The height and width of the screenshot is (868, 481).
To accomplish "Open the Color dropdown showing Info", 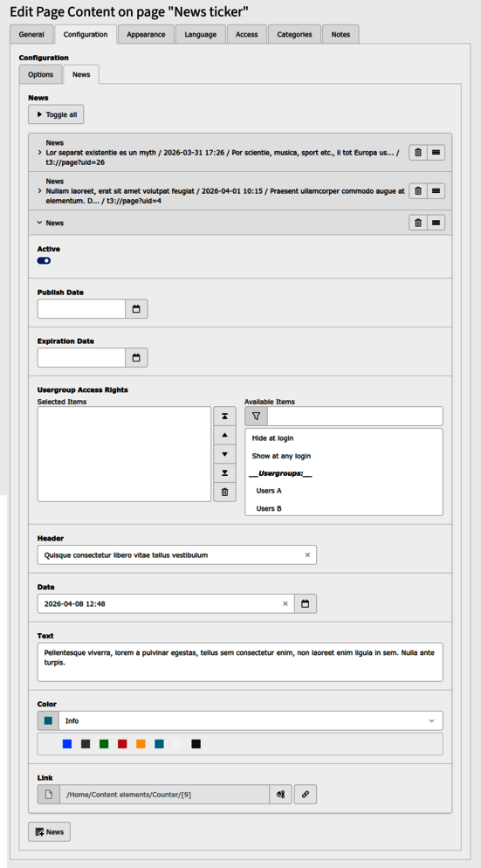I will (240, 720).
